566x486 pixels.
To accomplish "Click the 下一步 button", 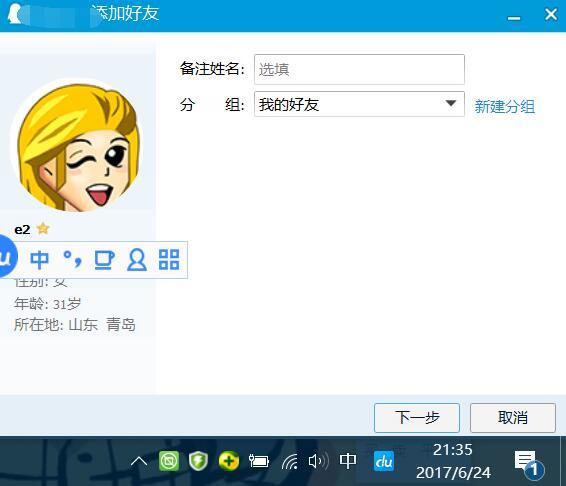I will (x=417, y=418).
